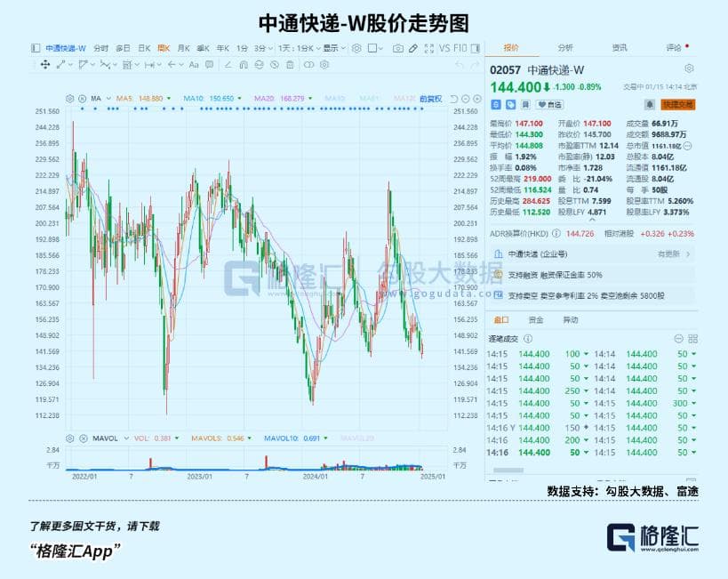Open MAVOL volume indicator settings gear
728x579 pixels.
click(x=70, y=438)
